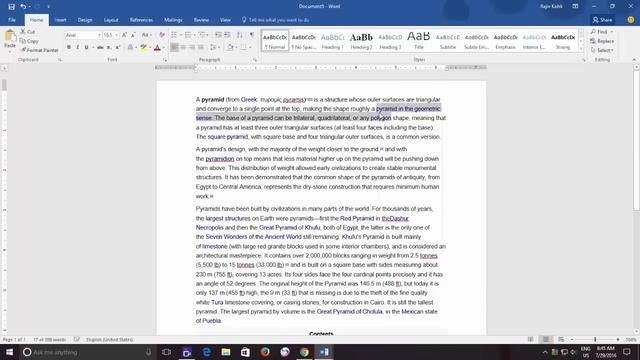Image resolution: width=640 pixels, height=360 pixels.
Task: Open the Change Case menu
Action: (x=146, y=35)
